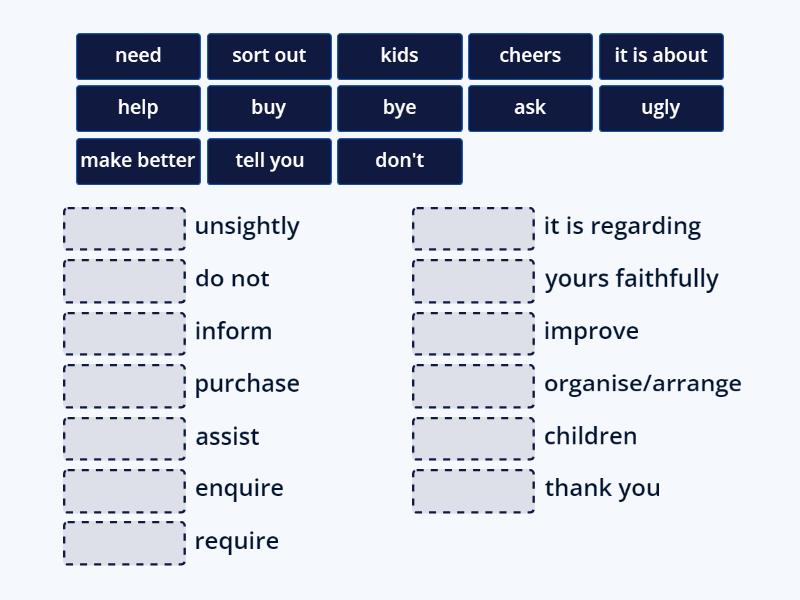Select the blank box next to 'purchase'
This screenshot has height=600, width=800.
(125, 385)
